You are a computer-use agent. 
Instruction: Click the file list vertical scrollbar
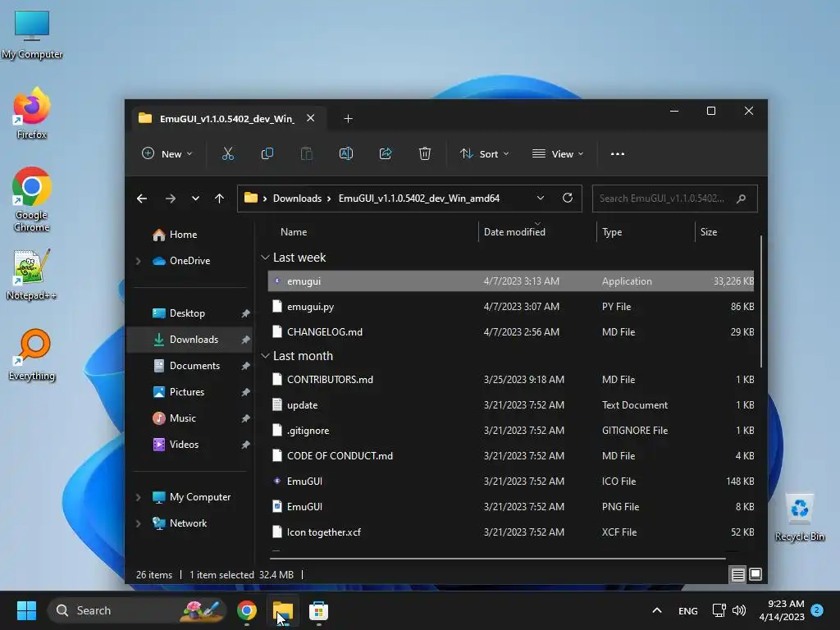click(760, 303)
